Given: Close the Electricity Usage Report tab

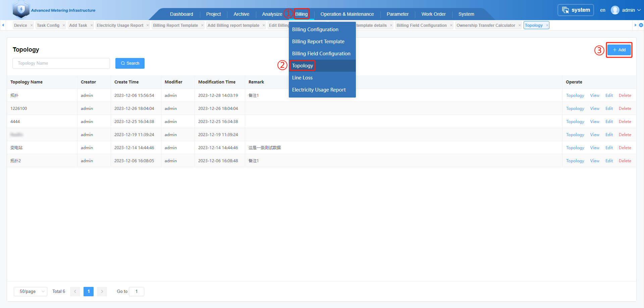Looking at the screenshot, I should (x=148, y=25).
